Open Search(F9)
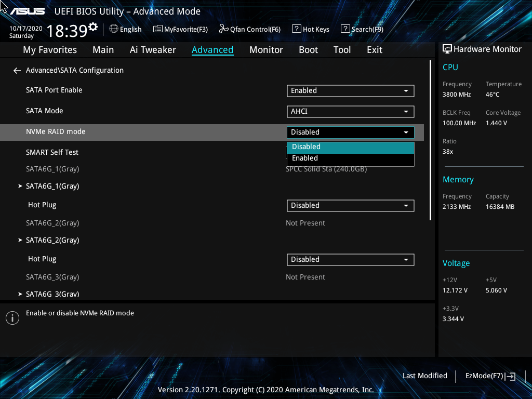The image size is (532, 399). (x=362, y=29)
